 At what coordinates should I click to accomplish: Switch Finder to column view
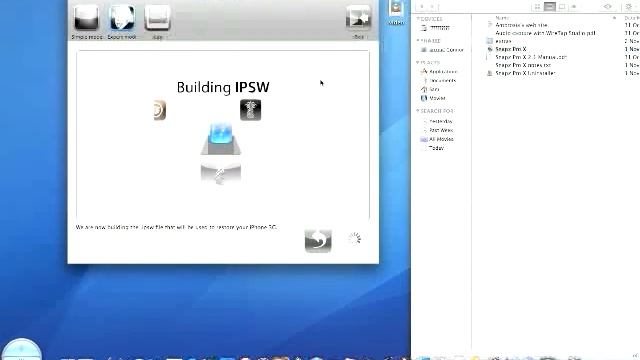click(562, 7)
